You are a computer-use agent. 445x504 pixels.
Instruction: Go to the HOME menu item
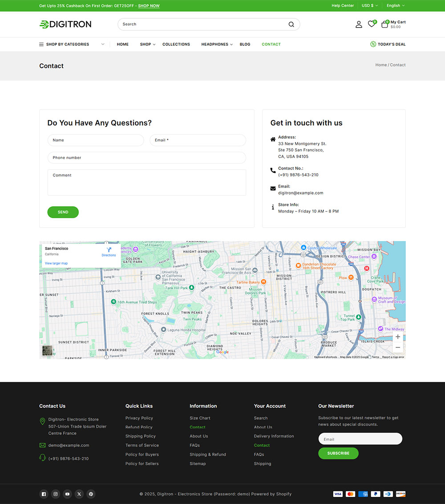coord(122,44)
